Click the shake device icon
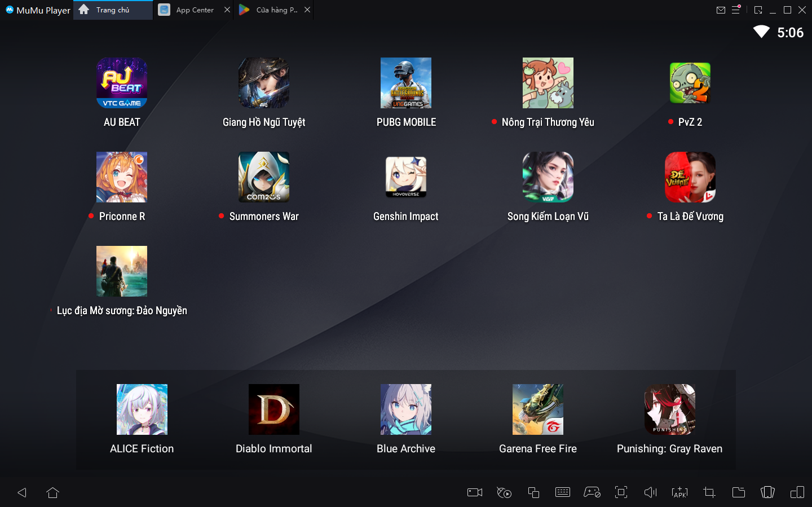The height and width of the screenshot is (507, 812). click(767, 492)
